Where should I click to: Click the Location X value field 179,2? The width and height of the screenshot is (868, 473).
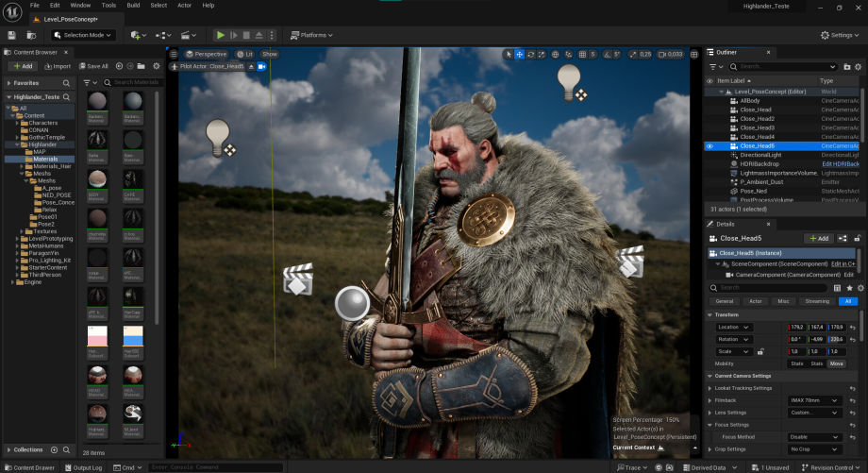(x=797, y=328)
